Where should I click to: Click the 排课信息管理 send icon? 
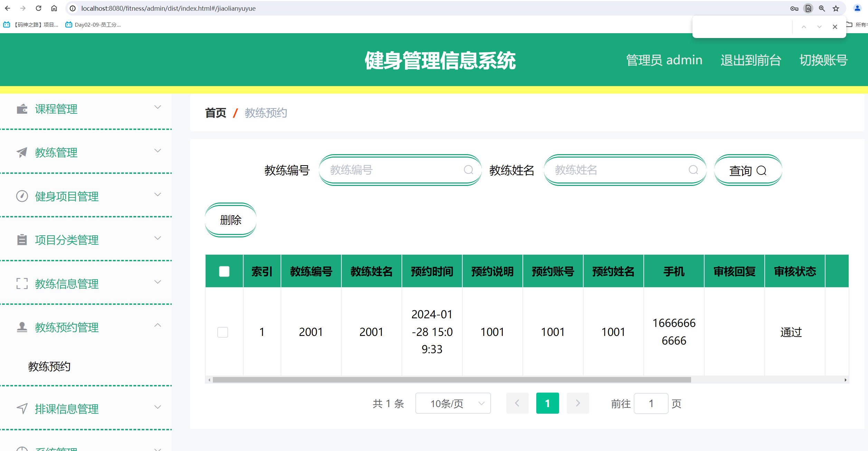(21, 409)
